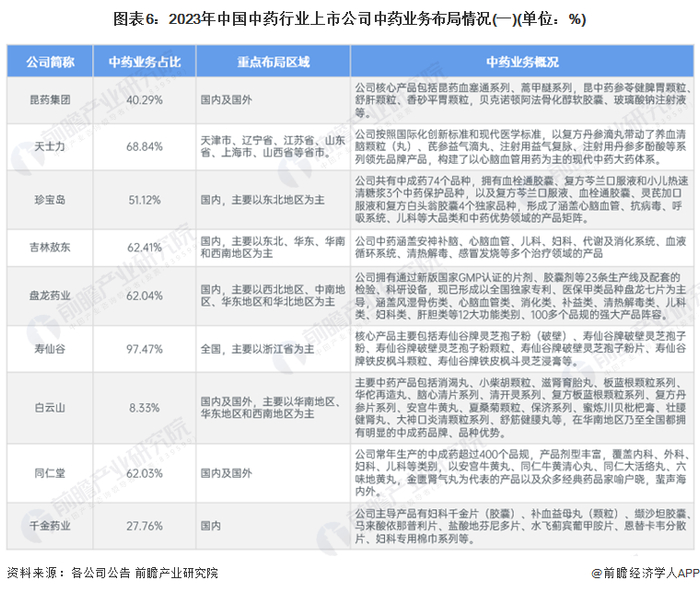Select the '中药业务概况' column header
This screenshot has height=592, width=700.
pyautogui.click(x=522, y=62)
